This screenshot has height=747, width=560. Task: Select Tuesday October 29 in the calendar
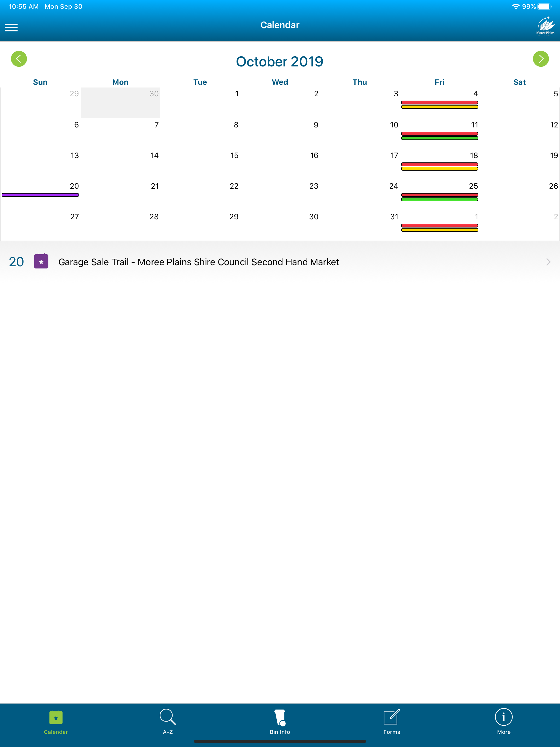[x=200, y=226]
